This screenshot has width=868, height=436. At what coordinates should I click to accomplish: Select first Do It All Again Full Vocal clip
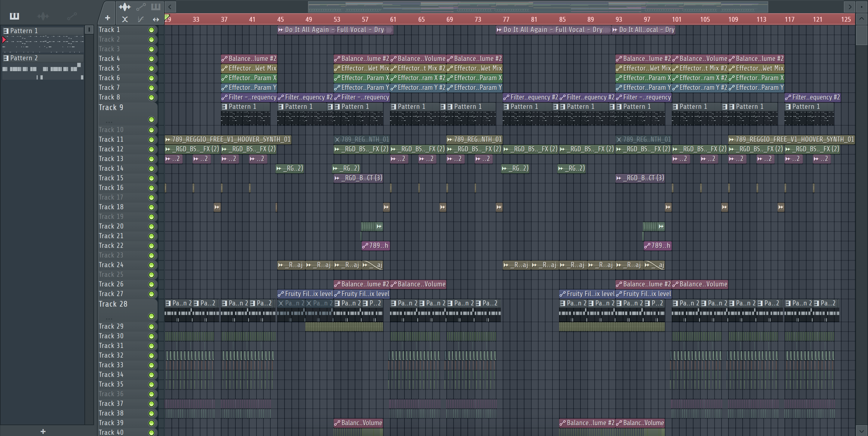pyautogui.click(x=336, y=30)
